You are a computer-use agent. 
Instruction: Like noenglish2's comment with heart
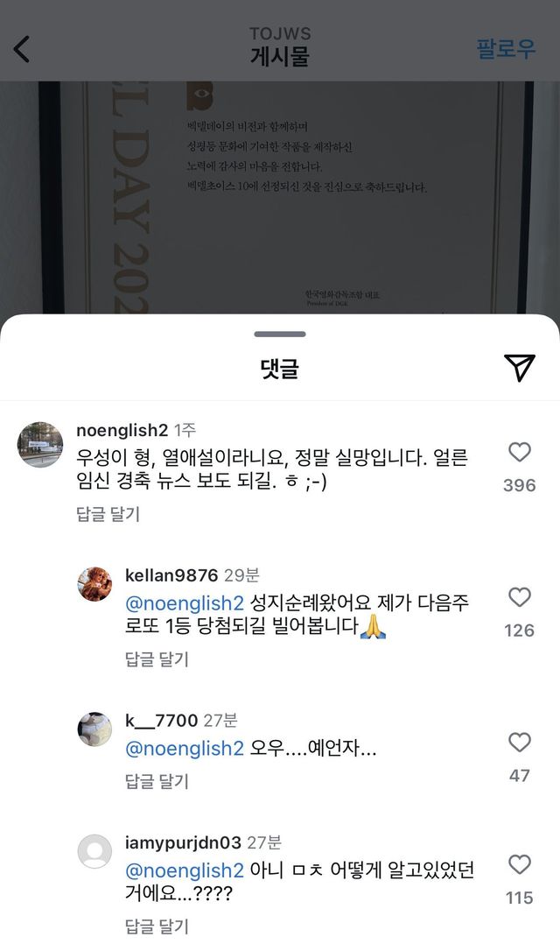[520, 453]
